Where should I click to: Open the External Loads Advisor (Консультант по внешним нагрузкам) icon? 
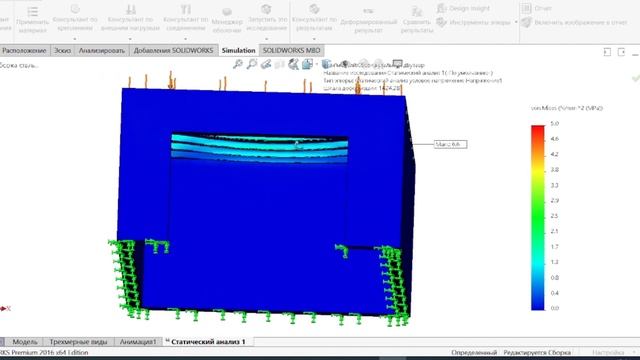pyautogui.click(x=131, y=10)
